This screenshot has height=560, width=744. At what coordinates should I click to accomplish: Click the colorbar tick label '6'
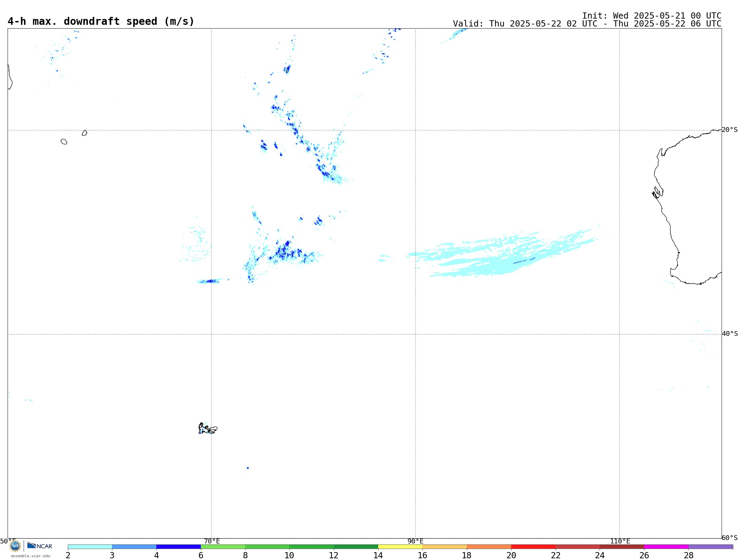click(201, 555)
